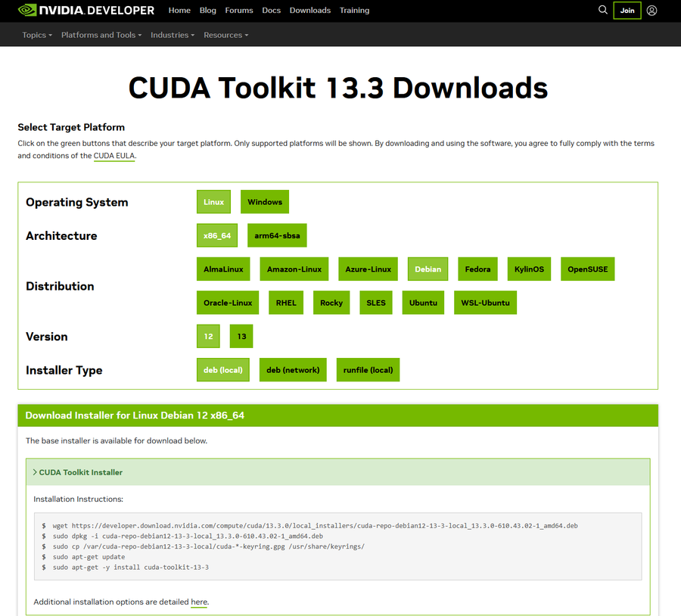Screen dimensions: 681x616
Task: Click the Download Installer for Linux Debian header
Action: pyautogui.click(x=338, y=415)
